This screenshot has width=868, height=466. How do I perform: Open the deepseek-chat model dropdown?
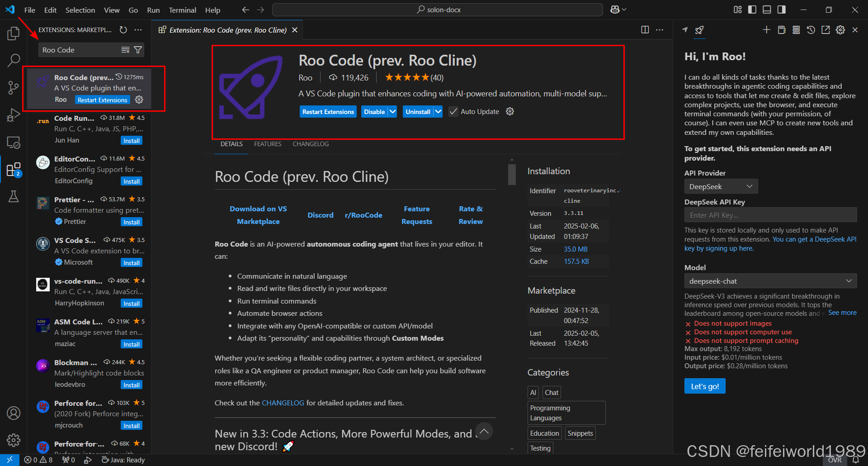coord(770,281)
